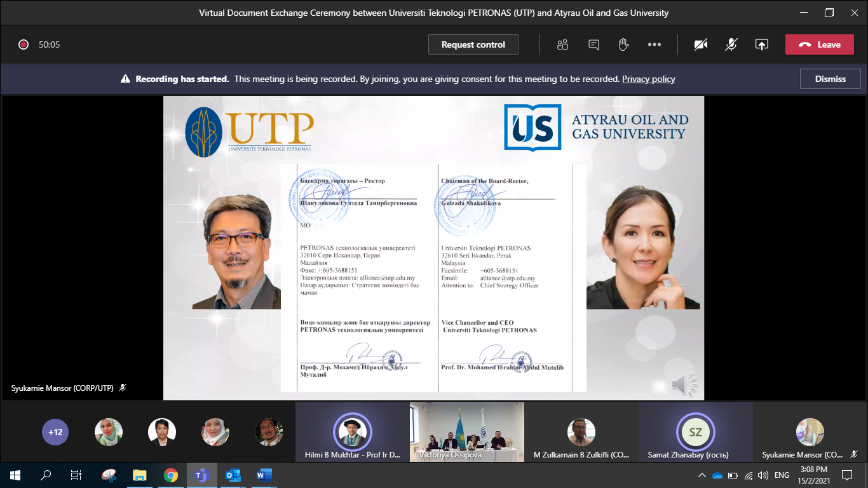Show the participants list

[x=562, y=44]
